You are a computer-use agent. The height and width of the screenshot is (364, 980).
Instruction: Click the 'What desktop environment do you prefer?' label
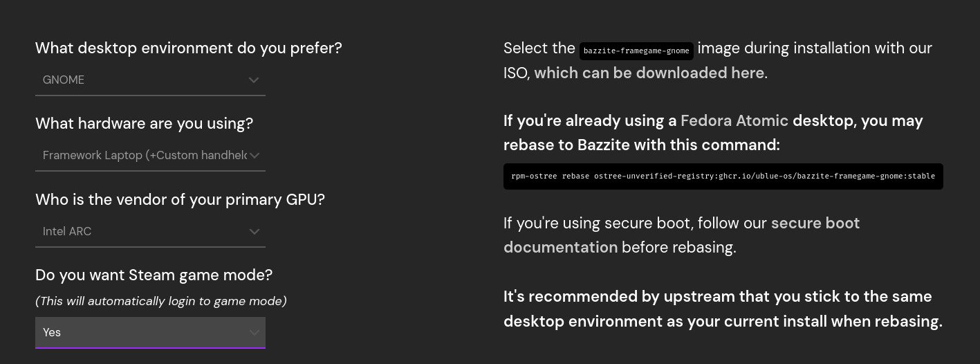click(x=188, y=48)
